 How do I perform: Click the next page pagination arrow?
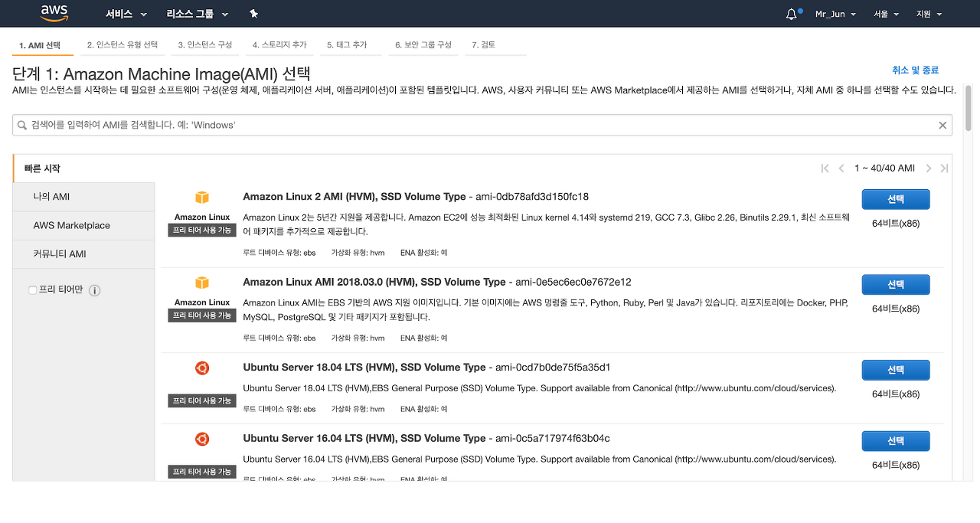tap(928, 168)
